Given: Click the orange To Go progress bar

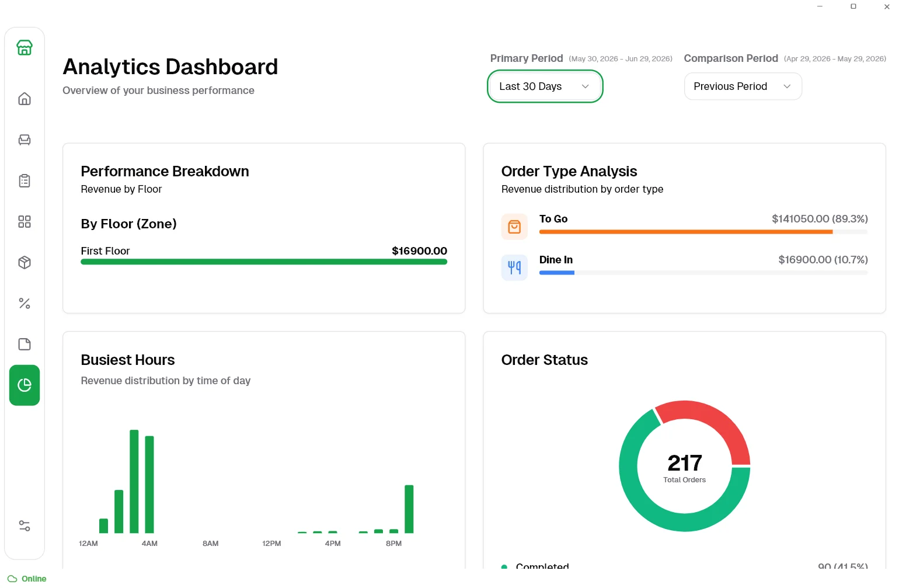Looking at the screenshot, I should pyautogui.click(x=686, y=232).
